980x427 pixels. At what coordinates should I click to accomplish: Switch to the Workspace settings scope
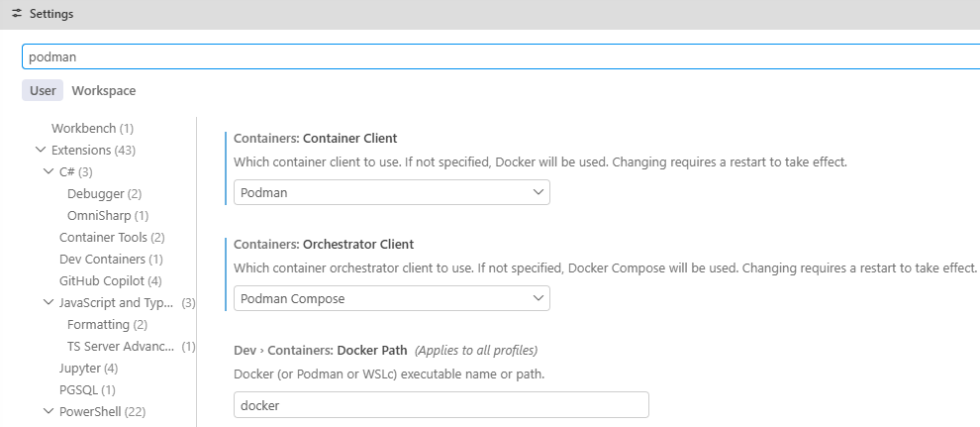(104, 91)
